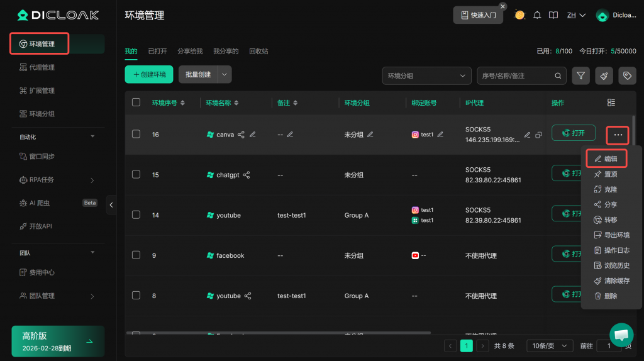The width and height of the screenshot is (644, 361).
Task: Select 克隆 from the context menu
Action: (610, 189)
